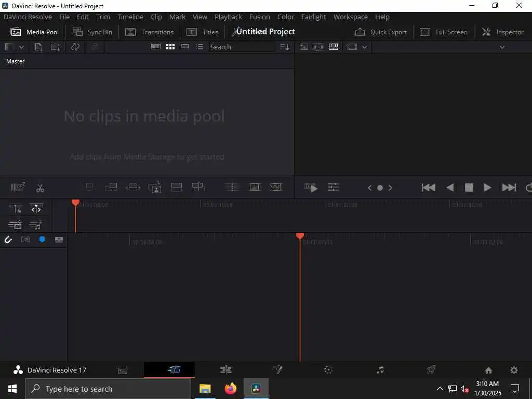Open the Trim menu
Viewport: 532px width, 399px height.
103,17
